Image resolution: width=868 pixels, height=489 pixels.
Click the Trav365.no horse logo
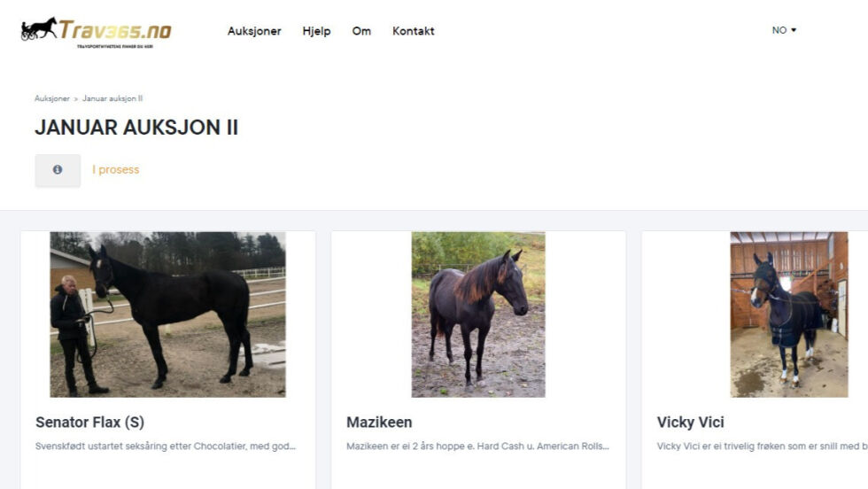point(96,32)
